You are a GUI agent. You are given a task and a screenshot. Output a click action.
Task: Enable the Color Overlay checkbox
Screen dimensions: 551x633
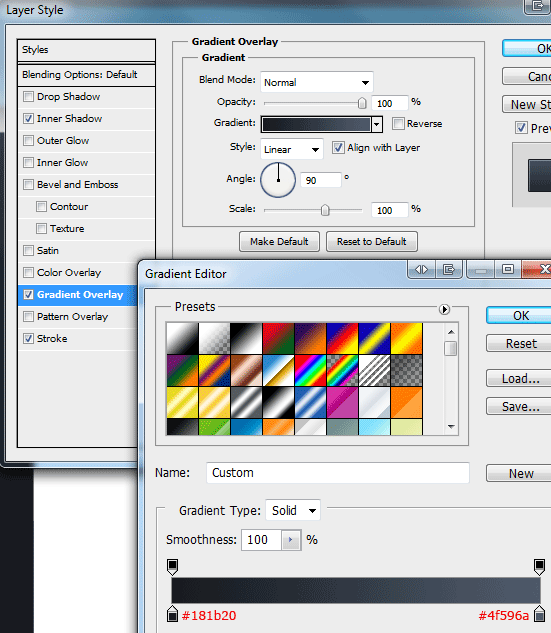28,272
